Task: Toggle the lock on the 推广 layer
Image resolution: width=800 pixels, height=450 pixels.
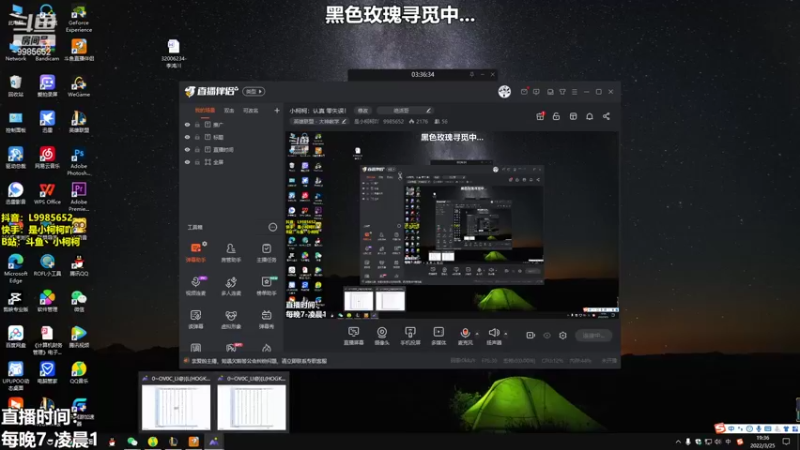Action: (197, 124)
